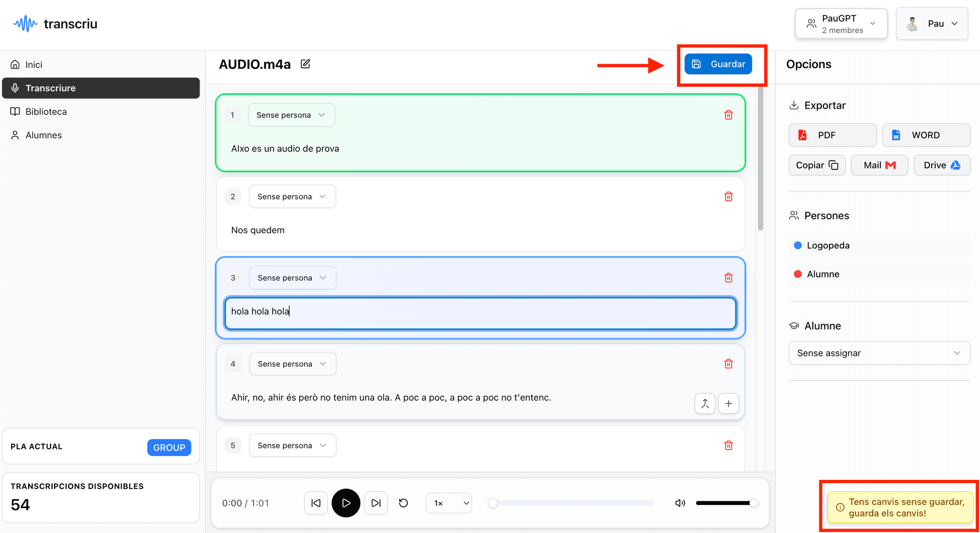This screenshot has width=980, height=533.
Task: Open speaker dropdown for segment 1
Action: point(291,115)
